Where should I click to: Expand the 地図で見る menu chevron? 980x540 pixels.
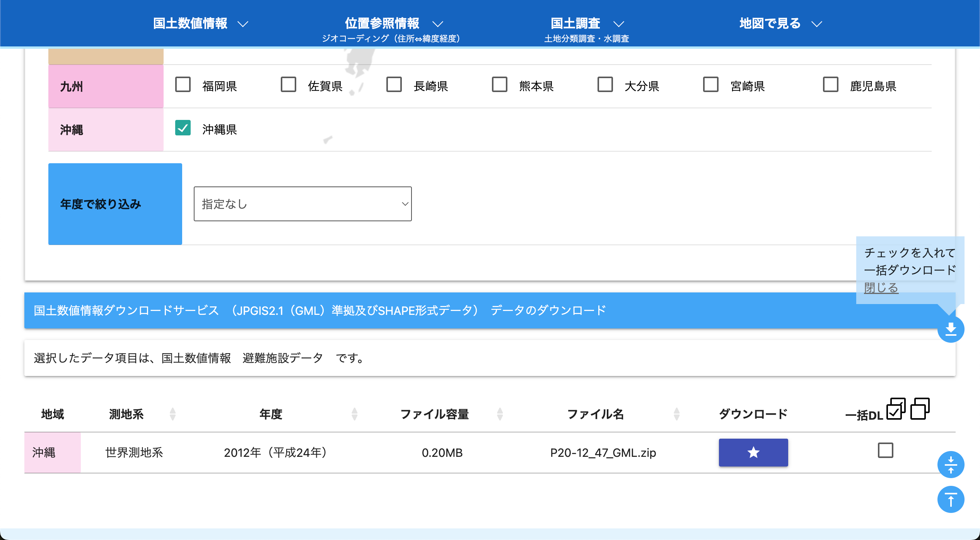(817, 24)
